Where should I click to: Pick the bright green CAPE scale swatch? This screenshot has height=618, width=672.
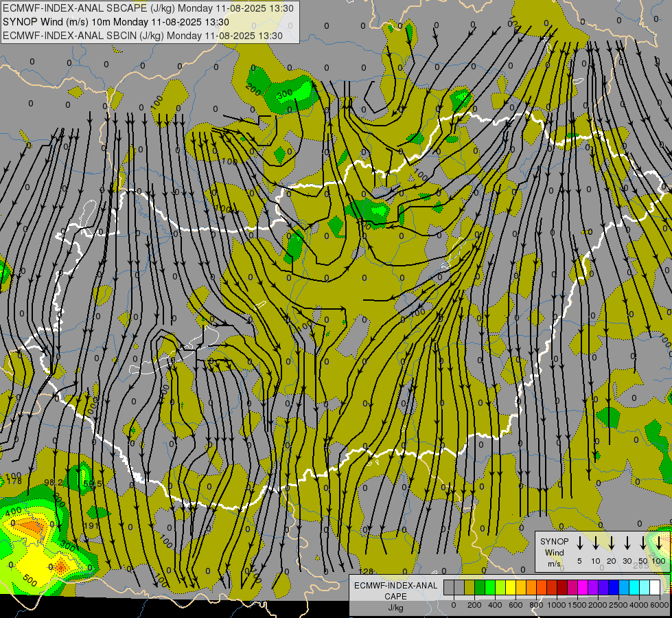(x=490, y=587)
